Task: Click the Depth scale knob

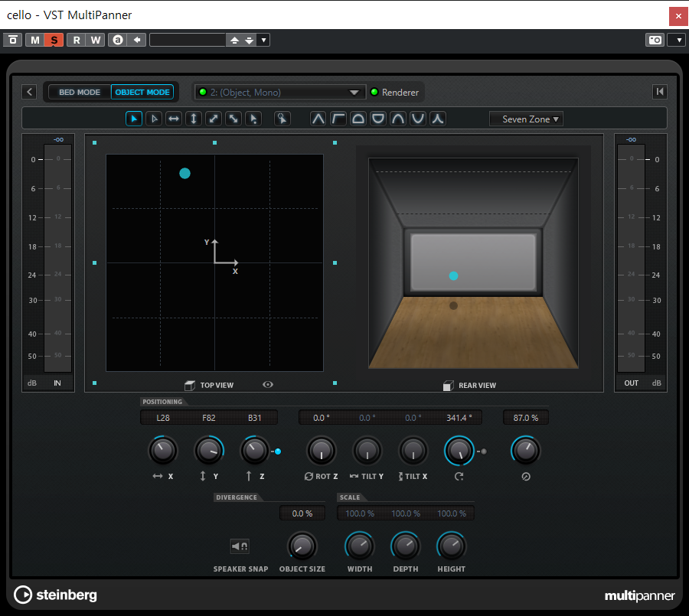Action: pos(406,546)
